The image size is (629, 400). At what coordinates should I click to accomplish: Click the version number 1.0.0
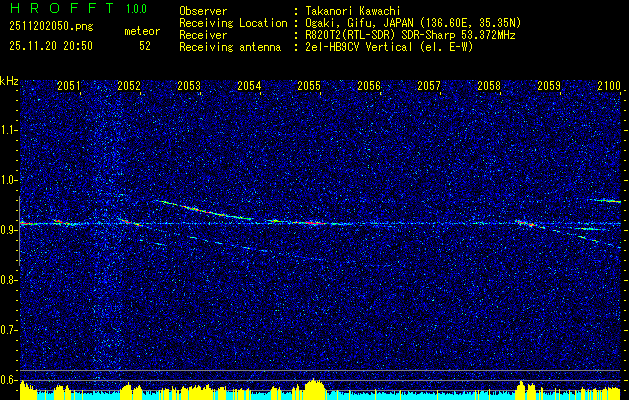coord(136,8)
